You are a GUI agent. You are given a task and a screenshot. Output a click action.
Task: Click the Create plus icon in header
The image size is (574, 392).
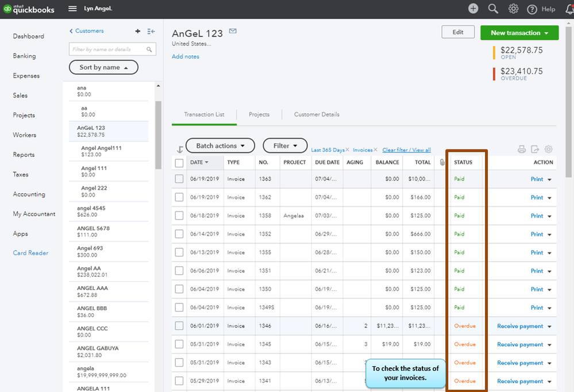(473, 9)
